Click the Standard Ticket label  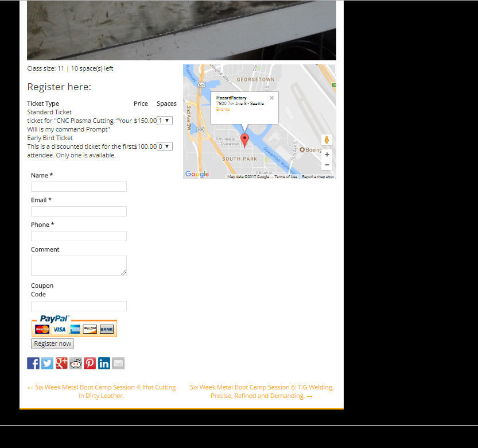49,112
